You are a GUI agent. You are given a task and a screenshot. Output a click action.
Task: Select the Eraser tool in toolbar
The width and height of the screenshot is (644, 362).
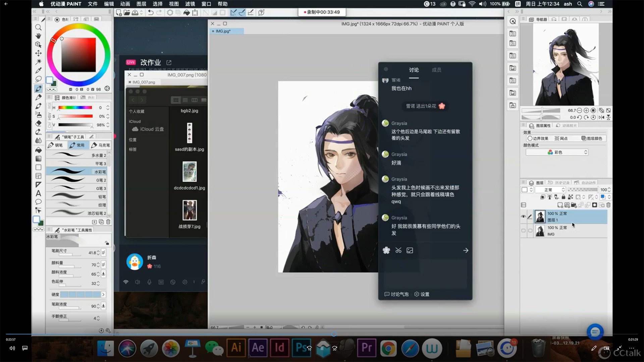(38, 123)
